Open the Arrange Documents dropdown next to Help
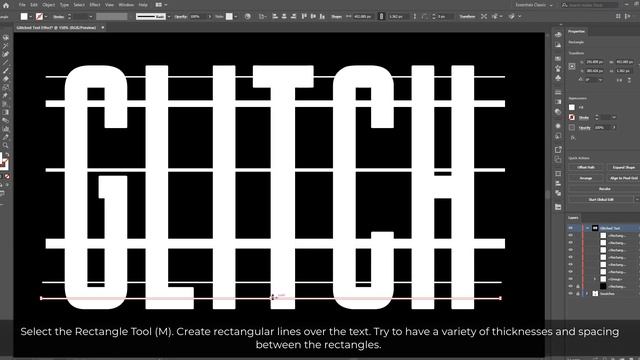 [161, 5]
